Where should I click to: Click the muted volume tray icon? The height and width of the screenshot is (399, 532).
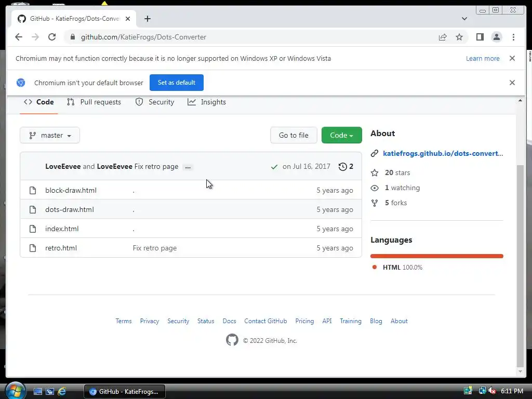tap(492, 391)
